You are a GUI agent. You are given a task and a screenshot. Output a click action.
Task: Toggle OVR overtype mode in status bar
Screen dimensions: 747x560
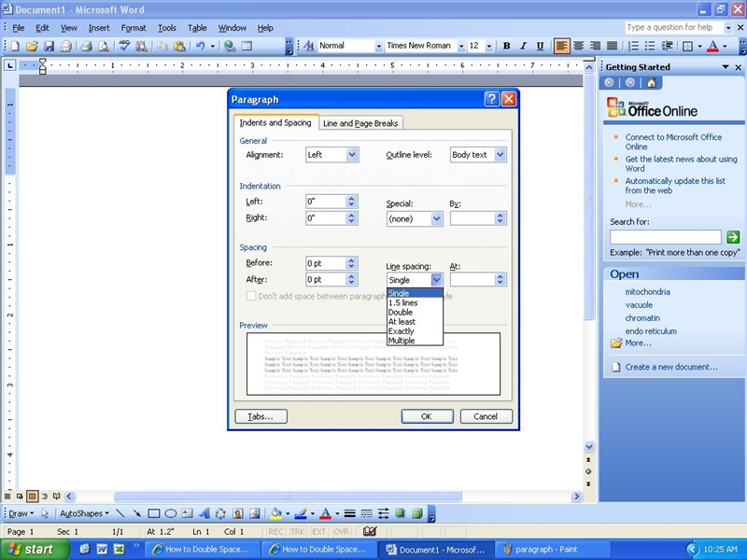[341, 531]
